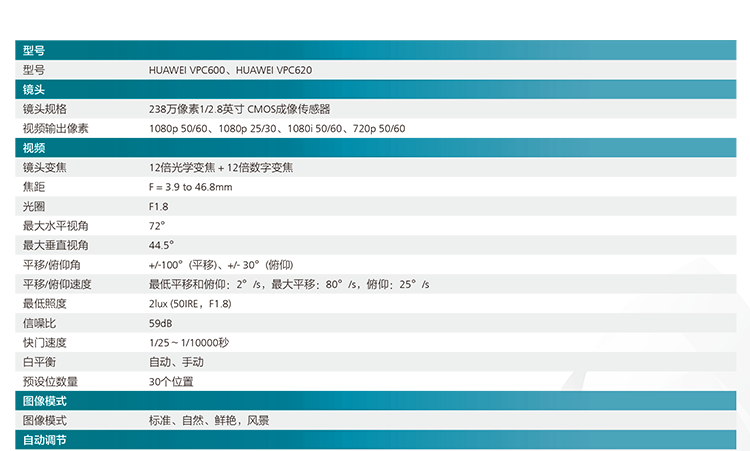Click the 平移/俯仰角 row label
This screenshot has height=451, width=750.
click(50, 265)
